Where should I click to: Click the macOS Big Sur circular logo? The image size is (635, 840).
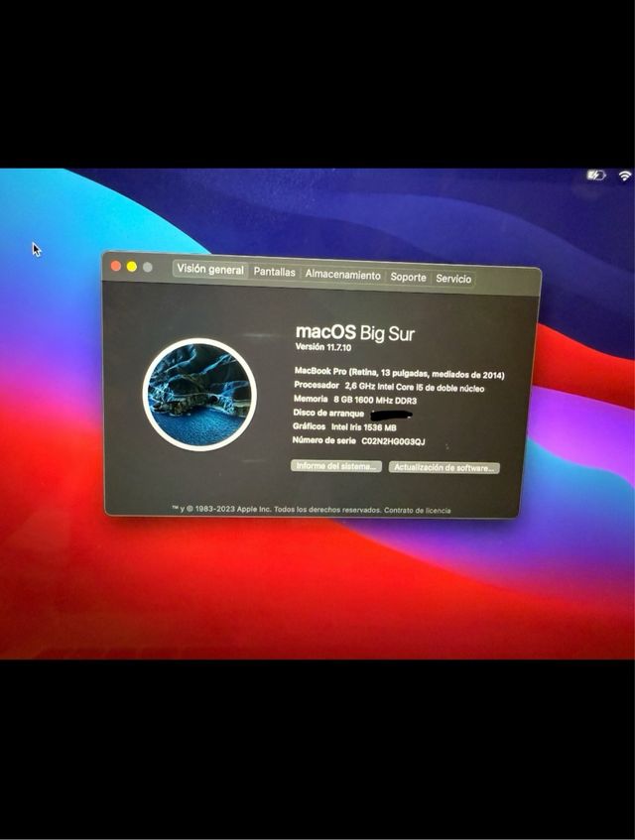[x=199, y=395]
